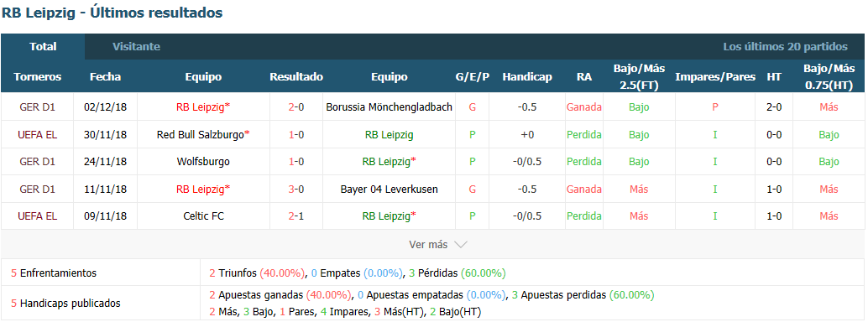
Task: Expand the Ver más chevron arrow
Action: 461,244
